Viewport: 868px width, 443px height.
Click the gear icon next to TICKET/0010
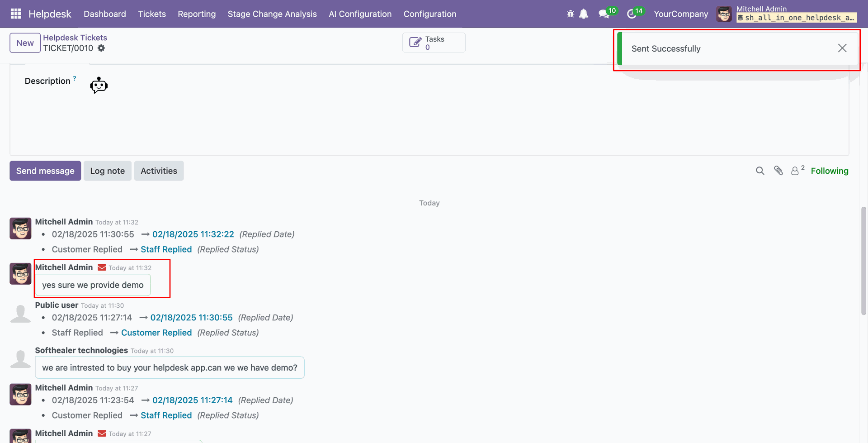coord(101,48)
